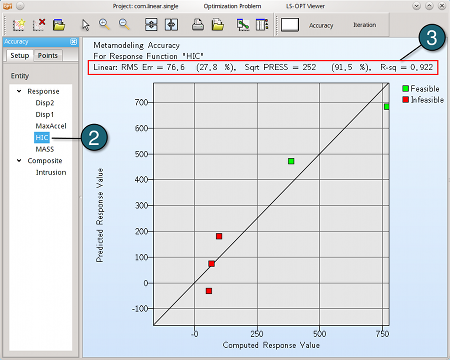Click the 'Entity' label in side panel
The image size is (450, 360).
click(20, 76)
